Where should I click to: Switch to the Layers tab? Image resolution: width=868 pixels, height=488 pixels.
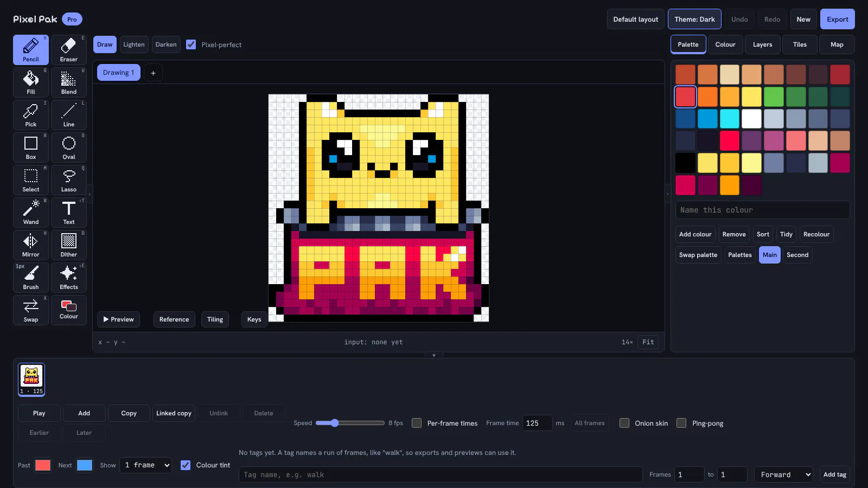(762, 44)
